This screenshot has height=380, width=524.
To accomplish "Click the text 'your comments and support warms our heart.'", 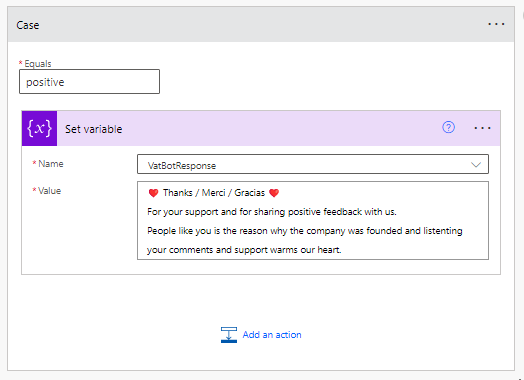I will pyautogui.click(x=244, y=250).
